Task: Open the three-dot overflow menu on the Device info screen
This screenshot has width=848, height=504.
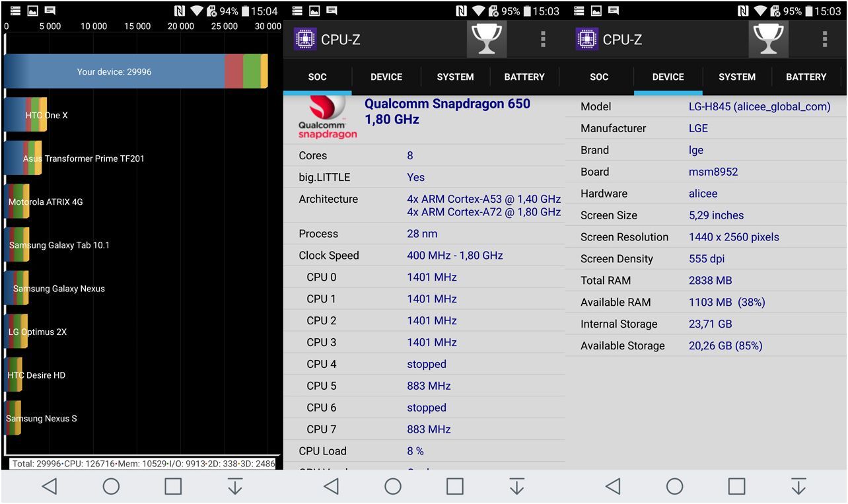Action: (824, 40)
